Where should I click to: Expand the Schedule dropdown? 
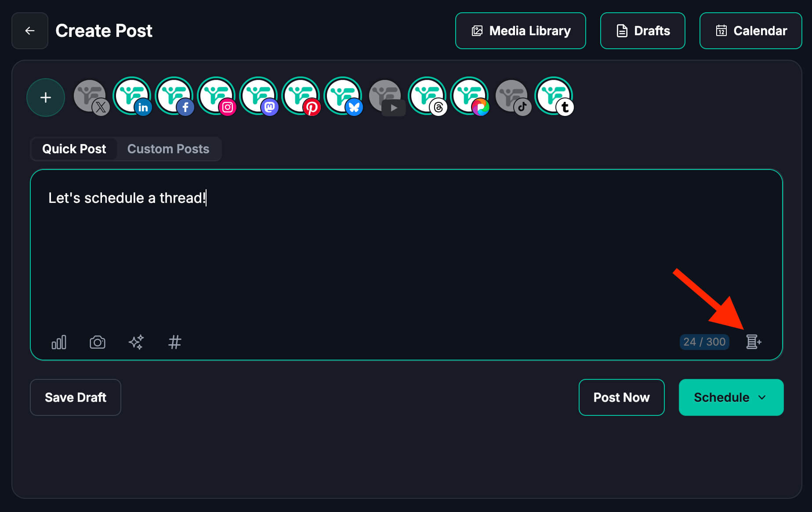762,397
